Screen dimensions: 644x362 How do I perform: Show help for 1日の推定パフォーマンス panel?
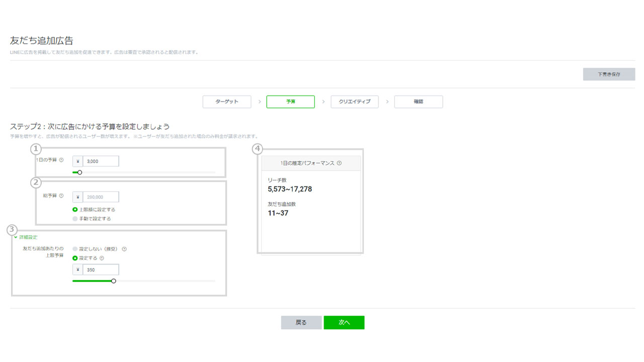pos(339,163)
